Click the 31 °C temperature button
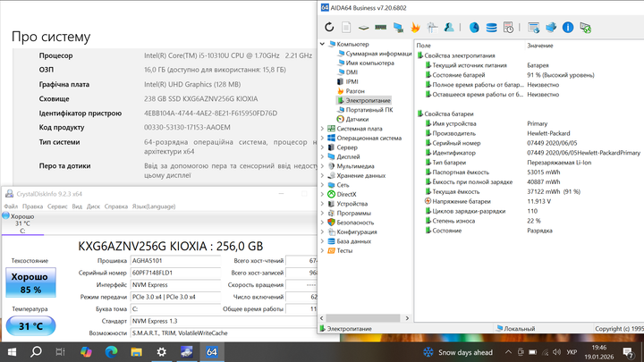Screen dimensions: 644x362 [x=30, y=326]
